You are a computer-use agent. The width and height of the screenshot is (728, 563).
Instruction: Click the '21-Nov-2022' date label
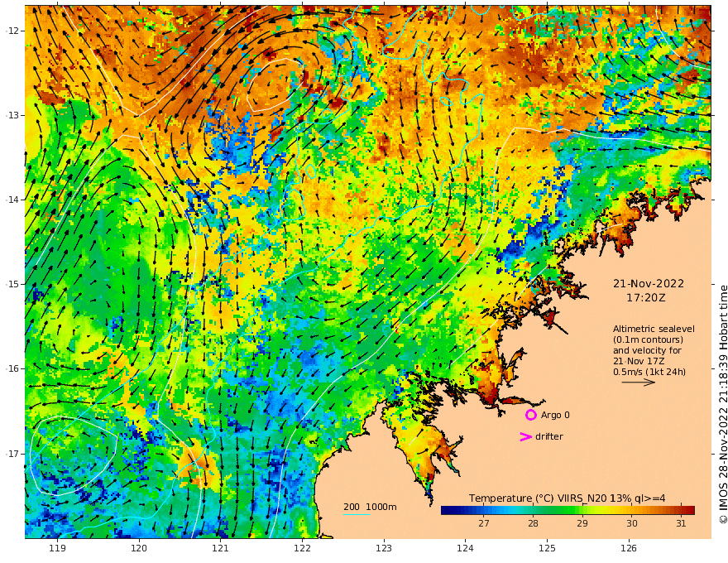pos(648,283)
